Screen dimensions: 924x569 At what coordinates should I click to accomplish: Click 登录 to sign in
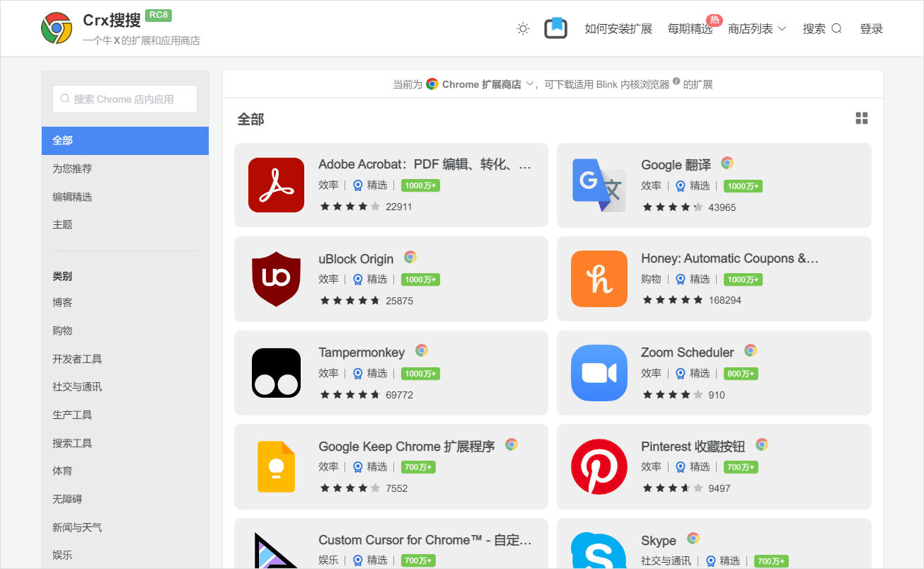pos(871,29)
